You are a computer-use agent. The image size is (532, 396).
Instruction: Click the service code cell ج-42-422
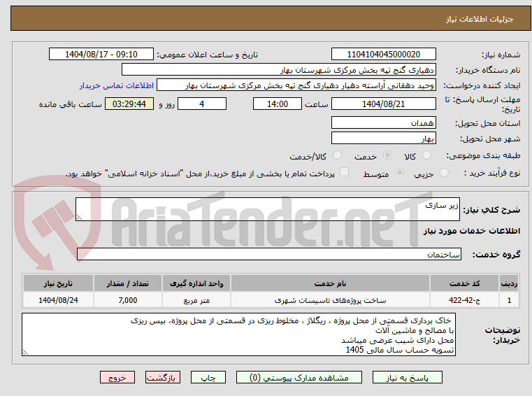pyautogui.click(x=464, y=300)
